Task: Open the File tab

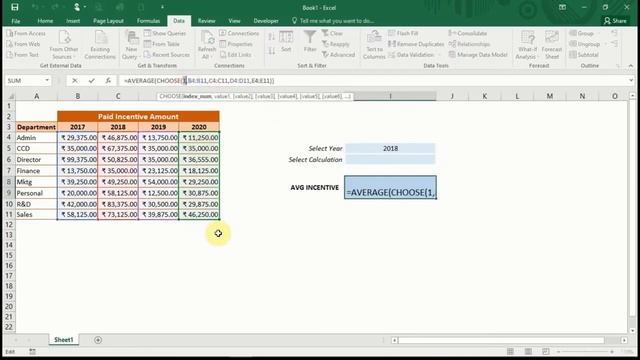Action: 16,21
